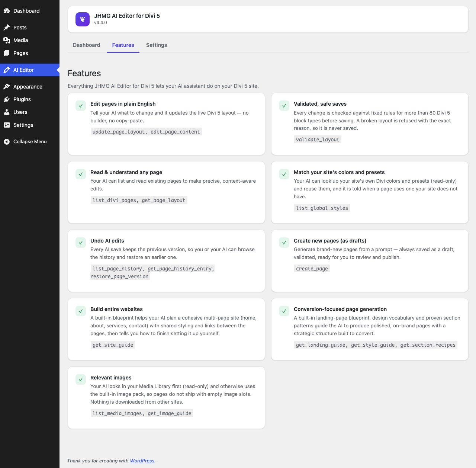Viewport: 476px width, 468px height.
Task: Click the Posts pushpin icon
Action: point(7,28)
